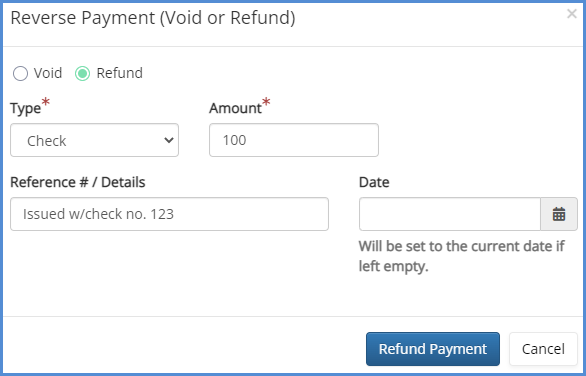586x376 pixels.
Task: Click the Cancel button
Action: click(543, 349)
